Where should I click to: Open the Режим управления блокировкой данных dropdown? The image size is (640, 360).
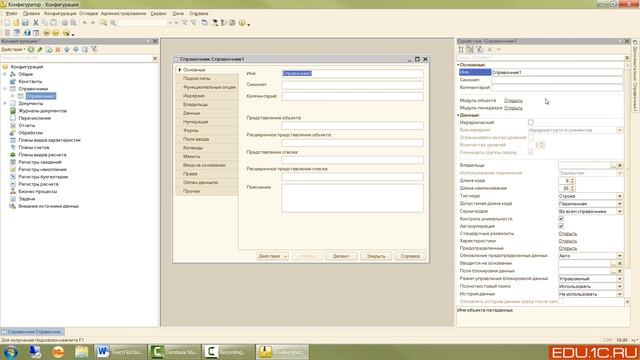[x=620, y=279]
